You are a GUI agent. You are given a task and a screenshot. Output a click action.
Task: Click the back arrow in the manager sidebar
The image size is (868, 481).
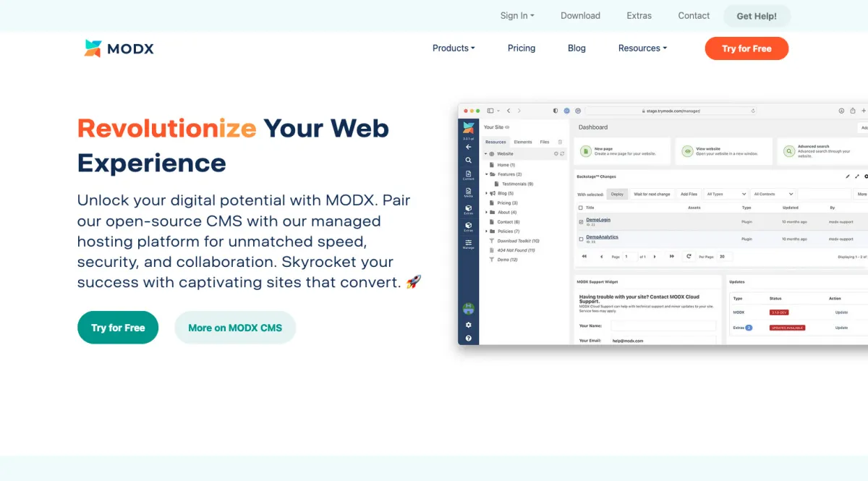point(469,147)
